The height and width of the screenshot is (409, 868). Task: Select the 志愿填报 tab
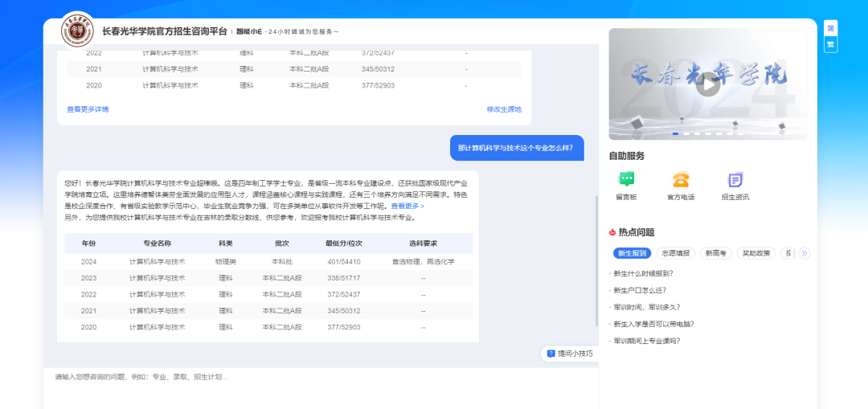(x=676, y=253)
